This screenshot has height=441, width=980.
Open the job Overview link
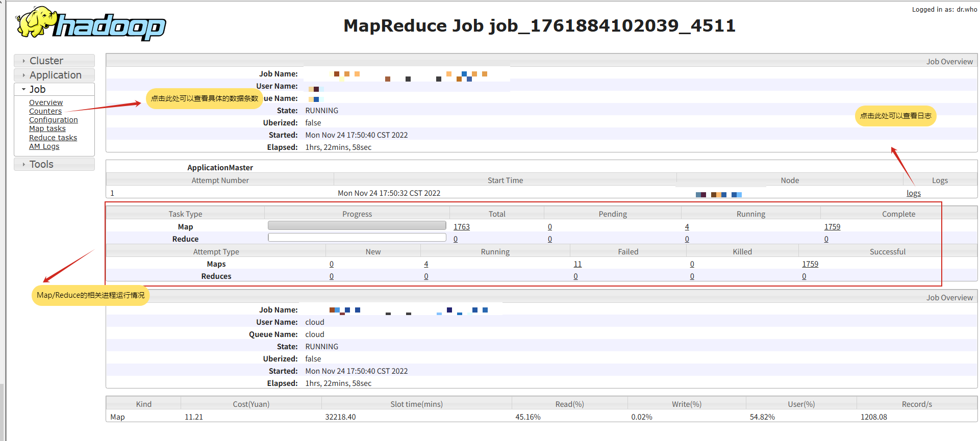click(x=46, y=102)
